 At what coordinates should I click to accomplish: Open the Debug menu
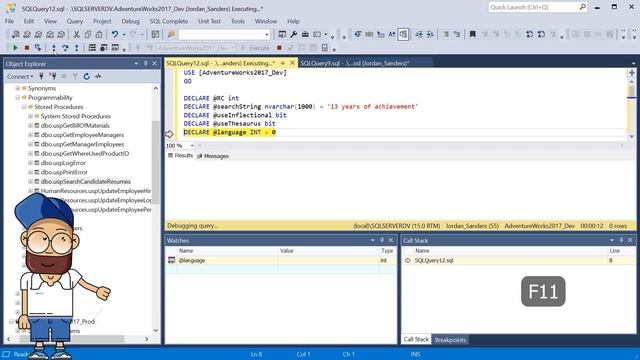click(x=131, y=21)
